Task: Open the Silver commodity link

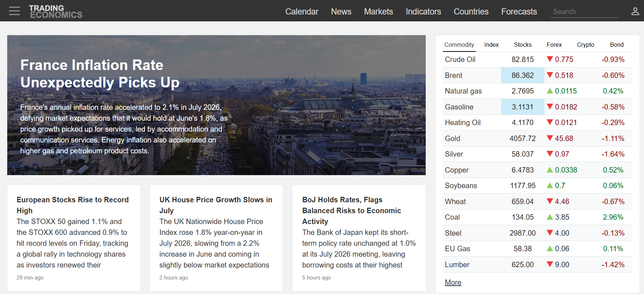Action: [454, 154]
